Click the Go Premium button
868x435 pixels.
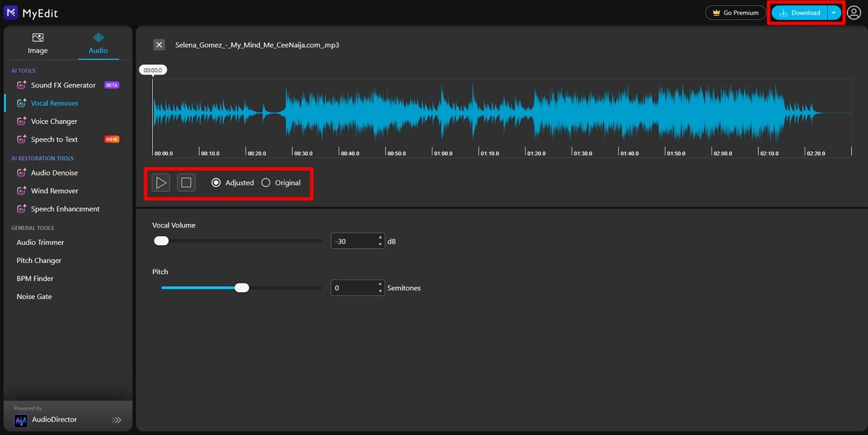pos(735,13)
